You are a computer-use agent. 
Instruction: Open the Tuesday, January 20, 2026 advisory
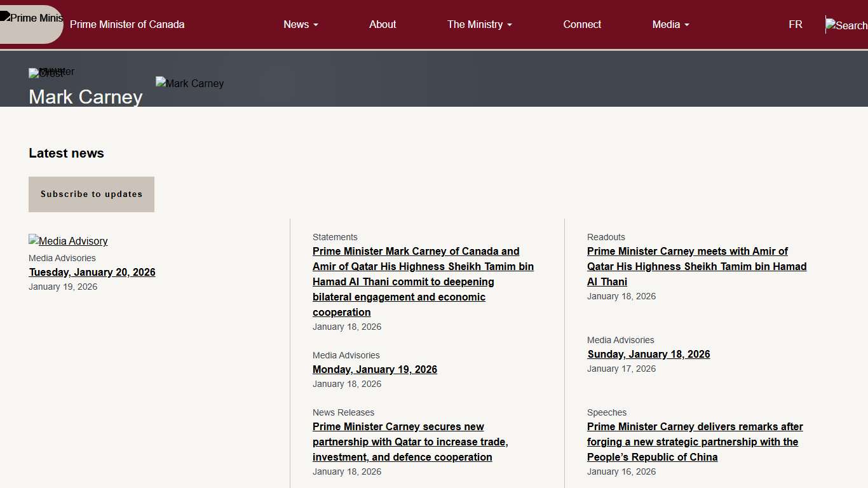pos(92,272)
